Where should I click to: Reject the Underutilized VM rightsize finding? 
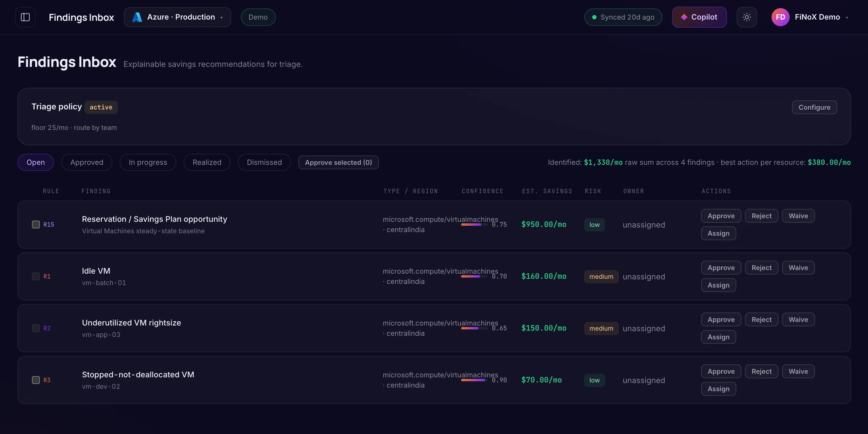(762, 320)
